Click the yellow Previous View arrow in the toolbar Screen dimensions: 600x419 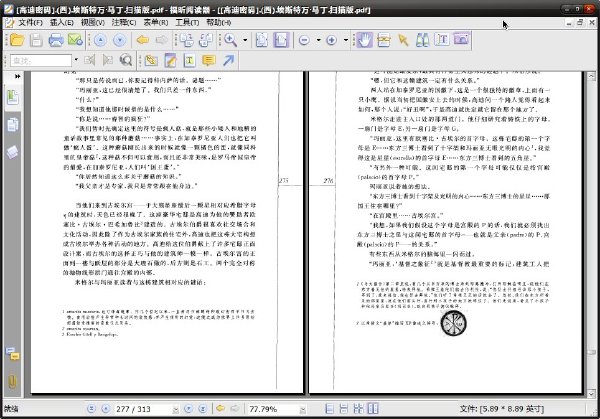pos(142,40)
